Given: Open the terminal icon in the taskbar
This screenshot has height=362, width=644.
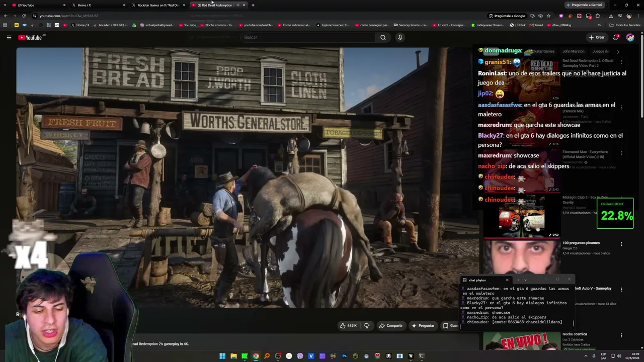Looking at the screenshot, I should tap(422, 356).
